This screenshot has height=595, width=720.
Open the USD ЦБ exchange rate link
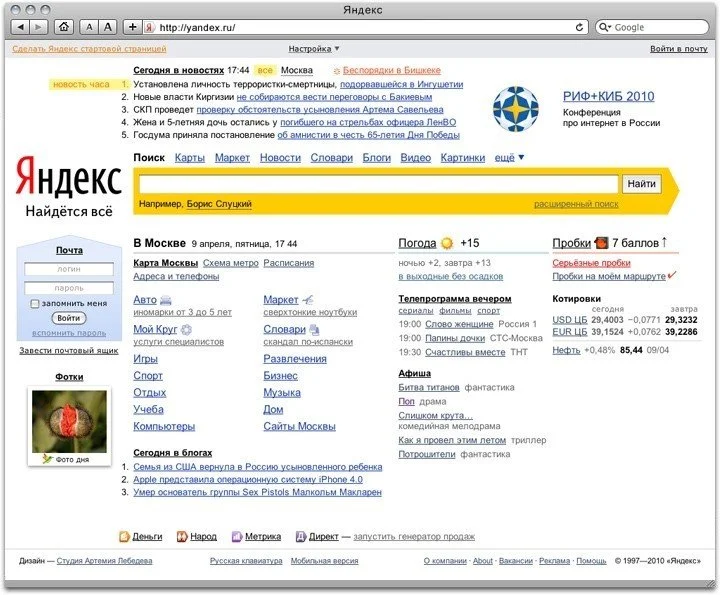569,320
